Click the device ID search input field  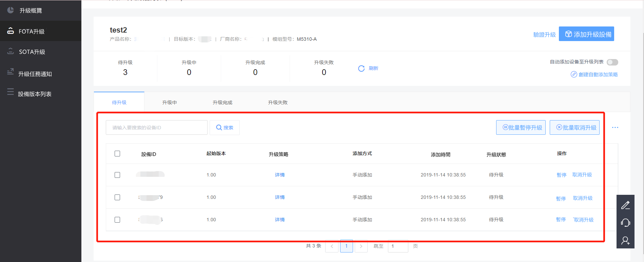point(157,128)
